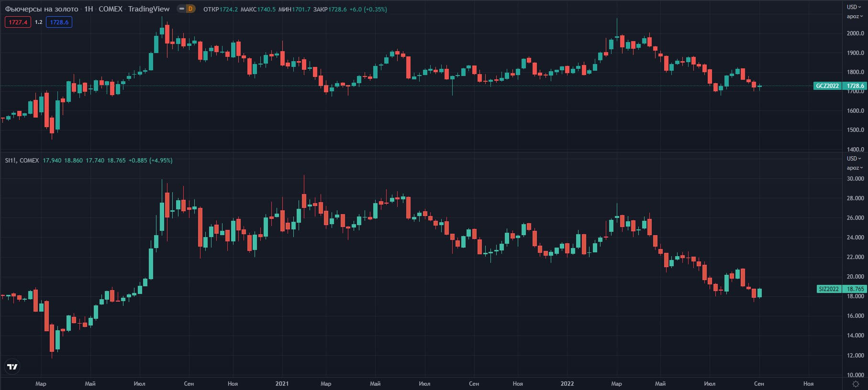Click the +6.0 (+0.35%) gold change value

pyautogui.click(x=368, y=9)
